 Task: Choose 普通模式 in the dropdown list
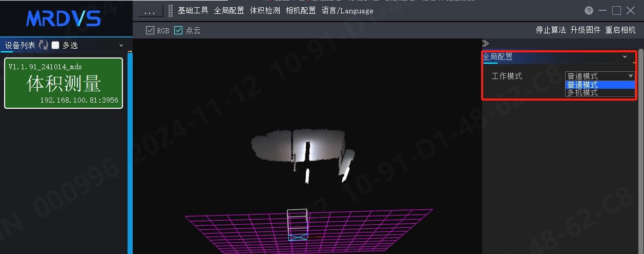tap(600, 85)
